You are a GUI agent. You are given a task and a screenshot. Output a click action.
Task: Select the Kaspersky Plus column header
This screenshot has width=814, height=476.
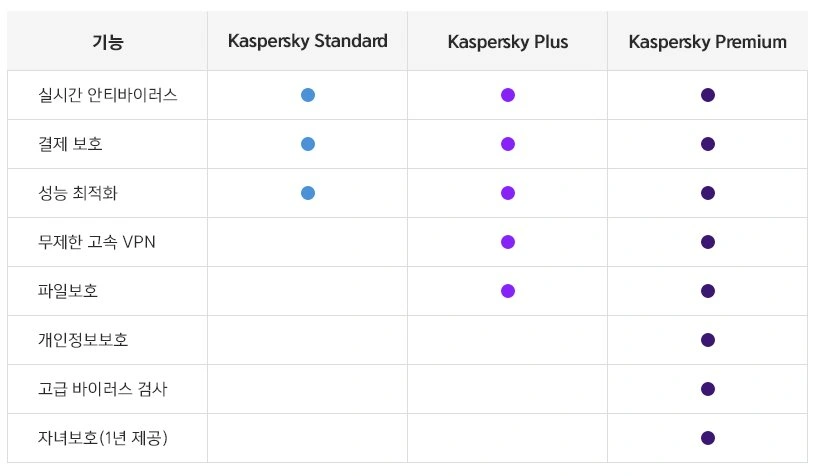pos(507,42)
